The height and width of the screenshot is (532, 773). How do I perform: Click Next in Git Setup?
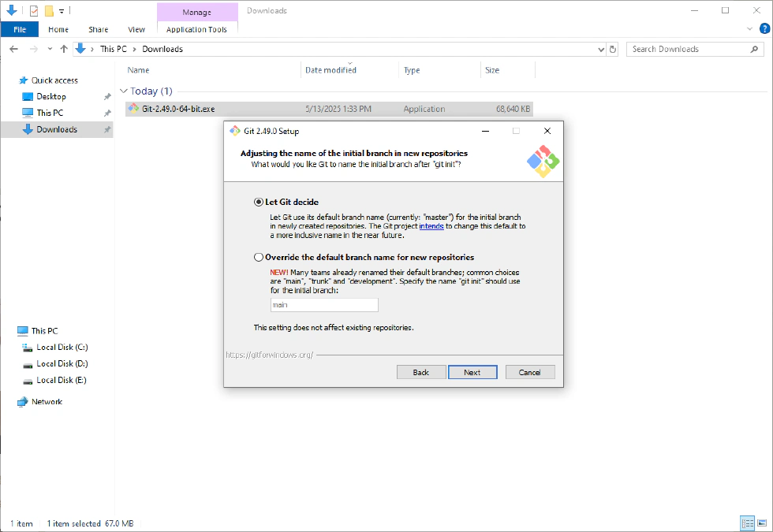point(472,372)
